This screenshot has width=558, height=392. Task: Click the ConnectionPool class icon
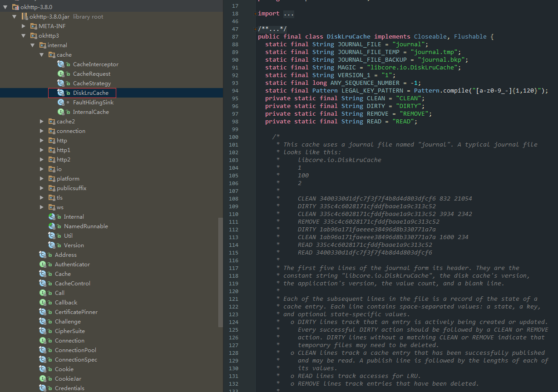coord(43,350)
